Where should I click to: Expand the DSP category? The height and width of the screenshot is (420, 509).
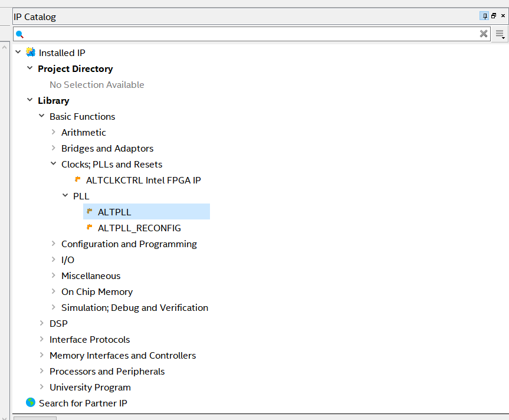tap(42, 323)
